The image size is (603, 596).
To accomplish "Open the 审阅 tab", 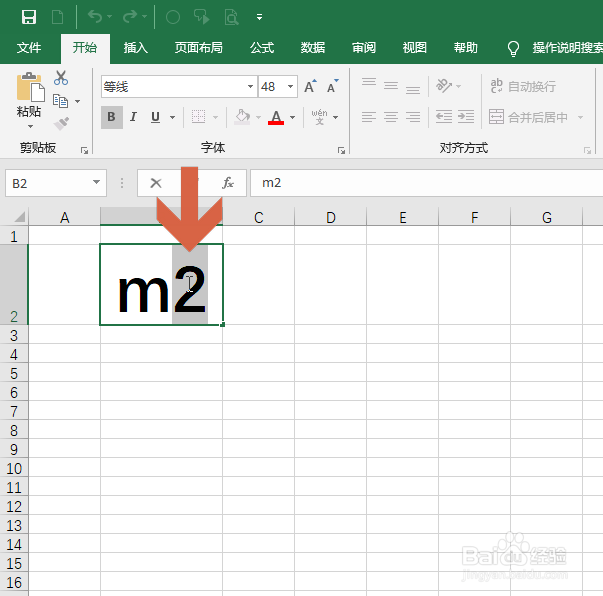I will tap(363, 48).
